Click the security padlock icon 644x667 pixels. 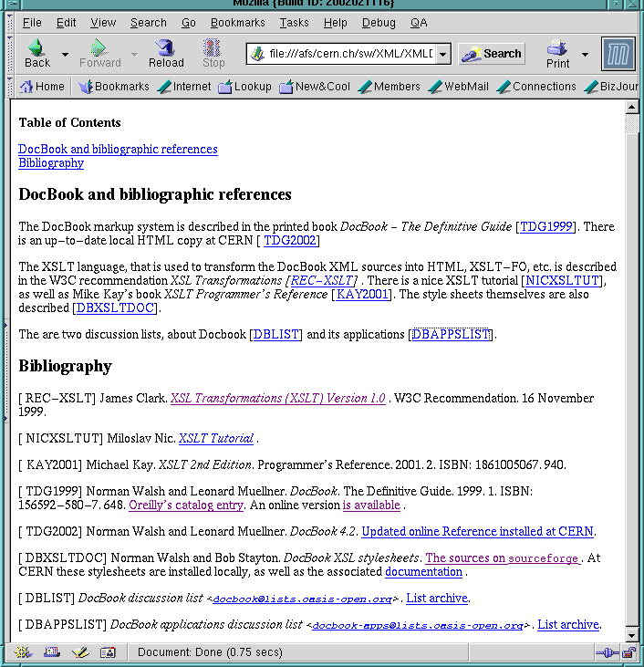628,652
